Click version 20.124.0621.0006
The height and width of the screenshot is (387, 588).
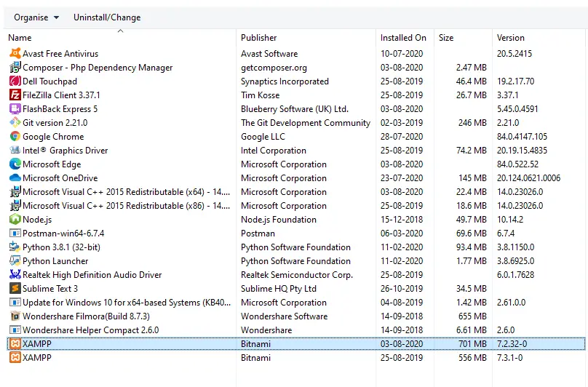(528, 178)
